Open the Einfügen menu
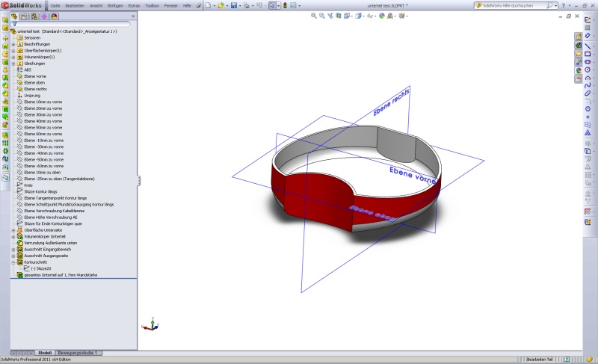Viewport: 598px width, 364px height. (115, 5)
